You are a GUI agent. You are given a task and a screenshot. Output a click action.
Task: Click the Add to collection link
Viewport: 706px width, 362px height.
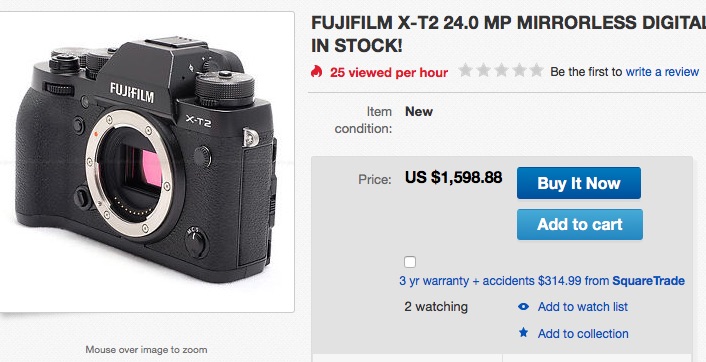tap(583, 334)
